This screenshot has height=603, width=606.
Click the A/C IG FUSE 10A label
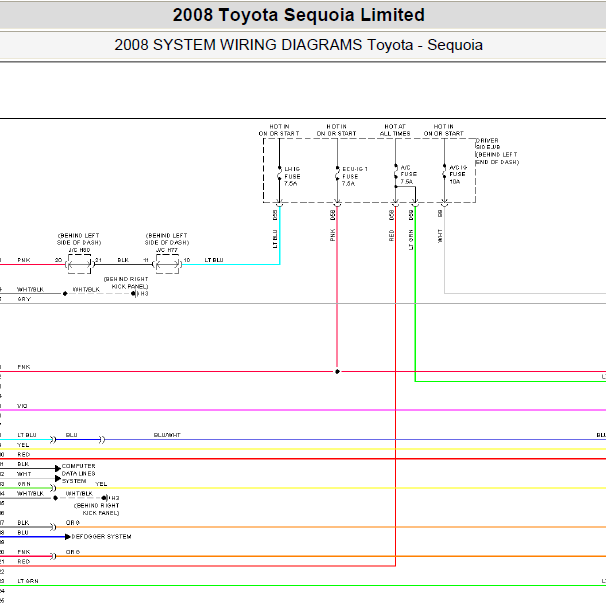(x=458, y=174)
